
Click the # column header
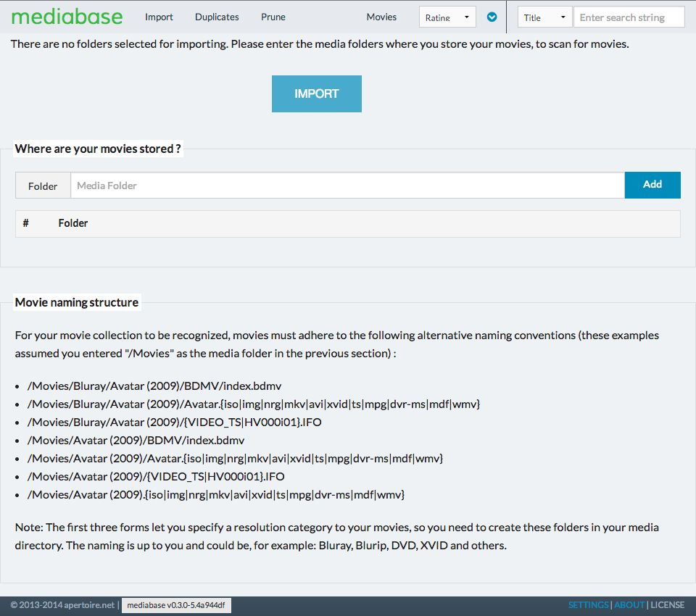(26, 223)
